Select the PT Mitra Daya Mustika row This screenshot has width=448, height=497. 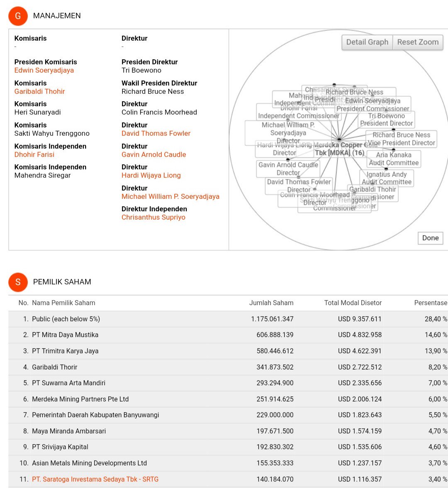point(228,335)
